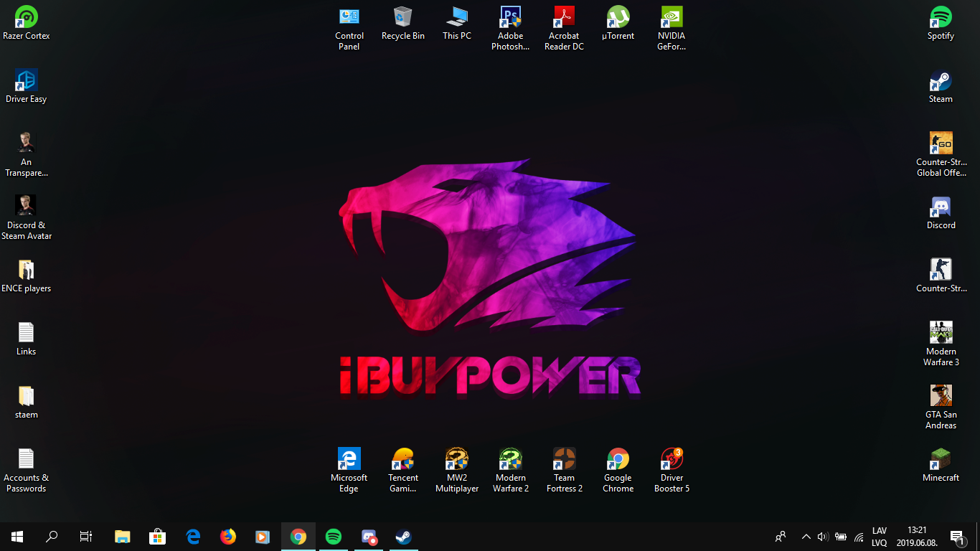Select the Adobe Photoshop shortcut

pyautogui.click(x=511, y=28)
